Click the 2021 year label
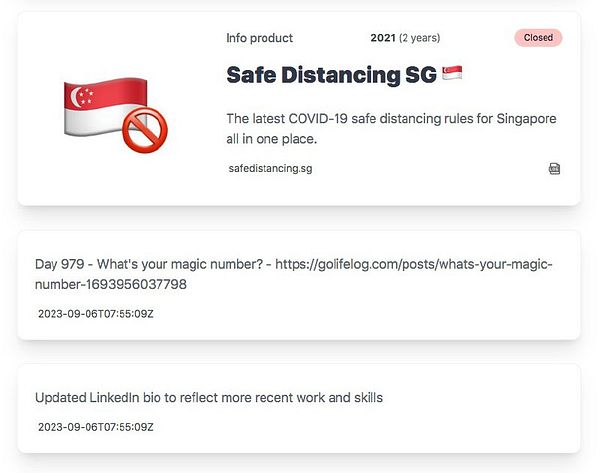The width and height of the screenshot is (600, 473). pyautogui.click(x=383, y=38)
